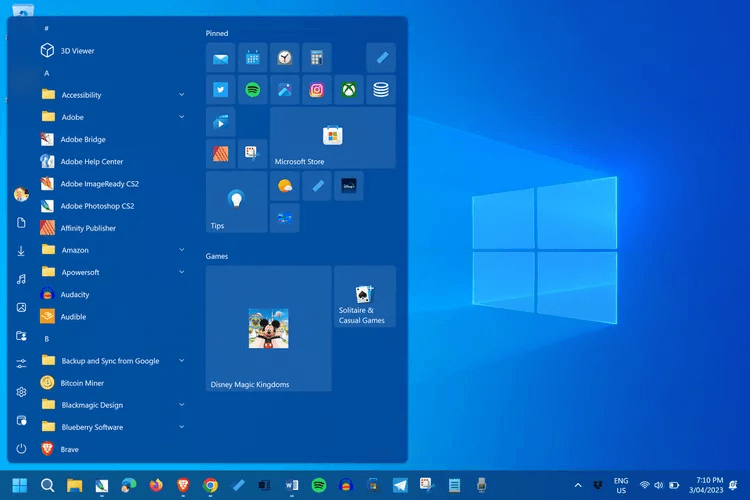Open Microsoft Word from taskbar
The width and height of the screenshot is (750, 500).
coord(292,485)
